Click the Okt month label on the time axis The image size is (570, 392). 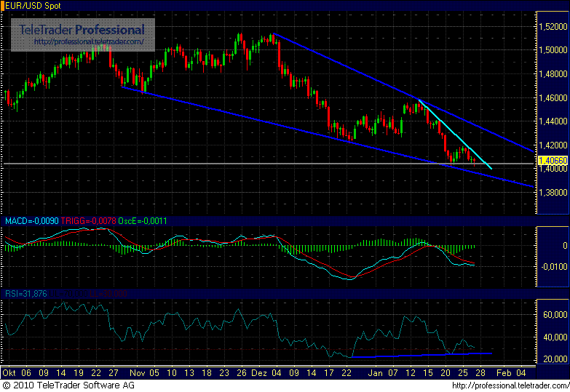point(9,373)
